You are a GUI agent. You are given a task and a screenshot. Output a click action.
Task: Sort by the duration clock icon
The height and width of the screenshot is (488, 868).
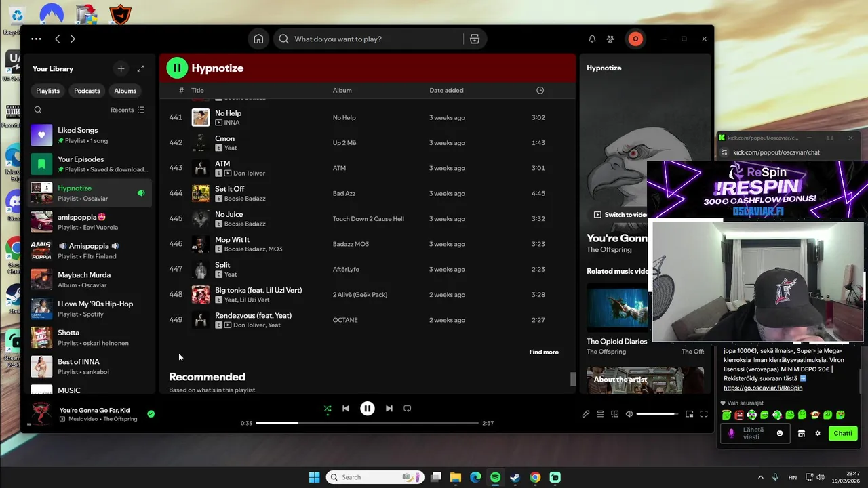(540, 90)
